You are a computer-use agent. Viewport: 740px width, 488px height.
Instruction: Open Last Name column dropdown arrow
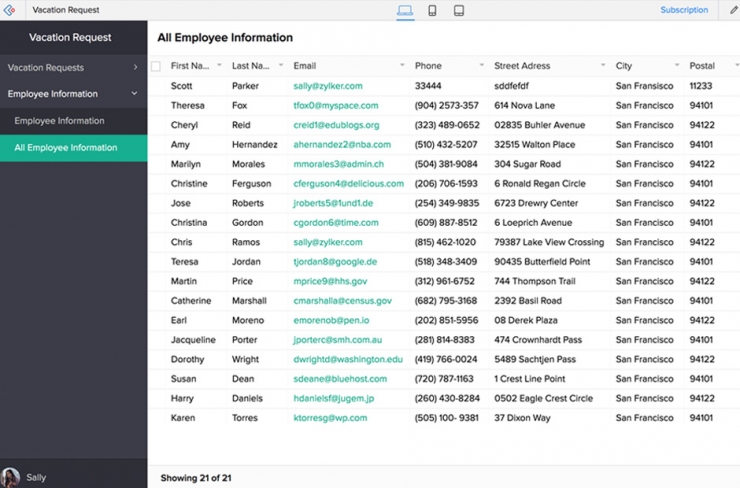281,65
